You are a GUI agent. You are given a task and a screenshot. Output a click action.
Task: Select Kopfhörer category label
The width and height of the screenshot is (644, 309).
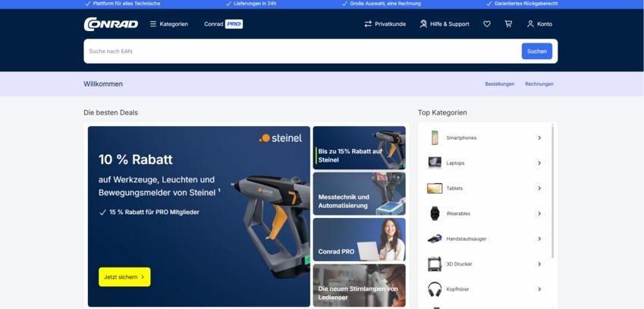coord(457,289)
